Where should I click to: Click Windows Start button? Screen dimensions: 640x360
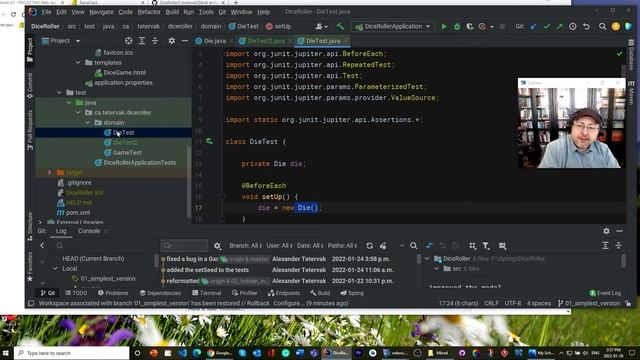click(x=6, y=353)
